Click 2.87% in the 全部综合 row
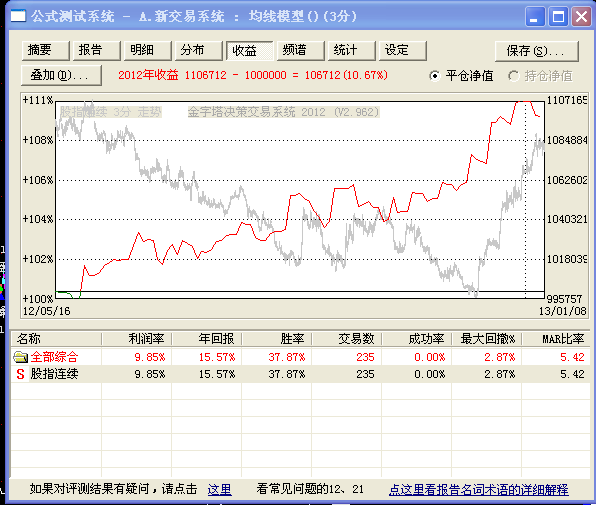The height and width of the screenshot is (505, 596). [499, 357]
